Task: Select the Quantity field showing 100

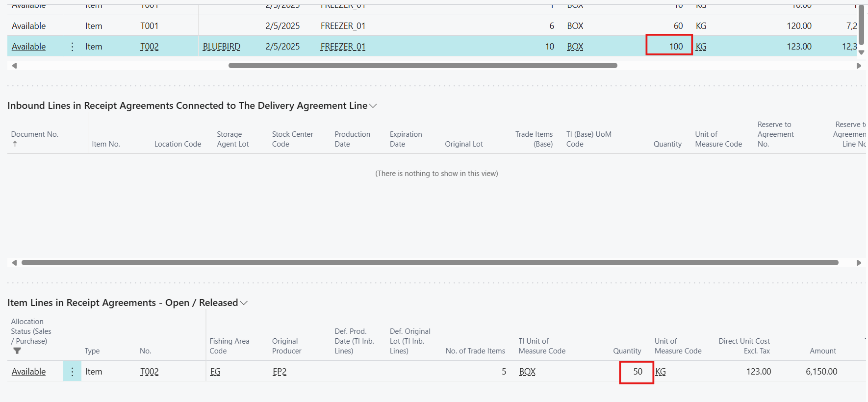Action: click(x=669, y=47)
